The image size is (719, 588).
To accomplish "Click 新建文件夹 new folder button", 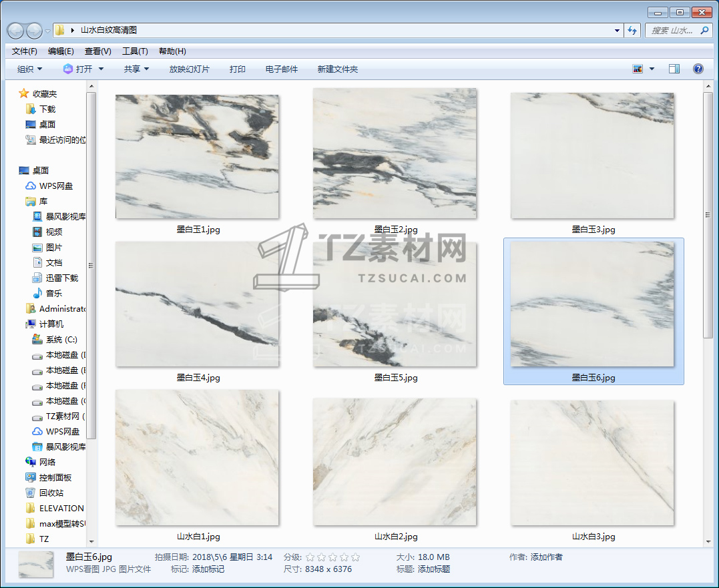I will (338, 69).
